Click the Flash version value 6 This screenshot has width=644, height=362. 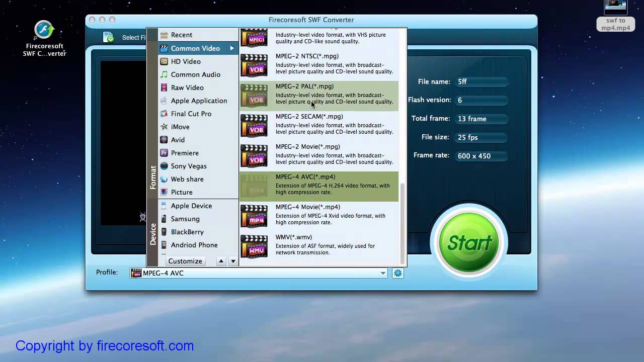pos(481,100)
